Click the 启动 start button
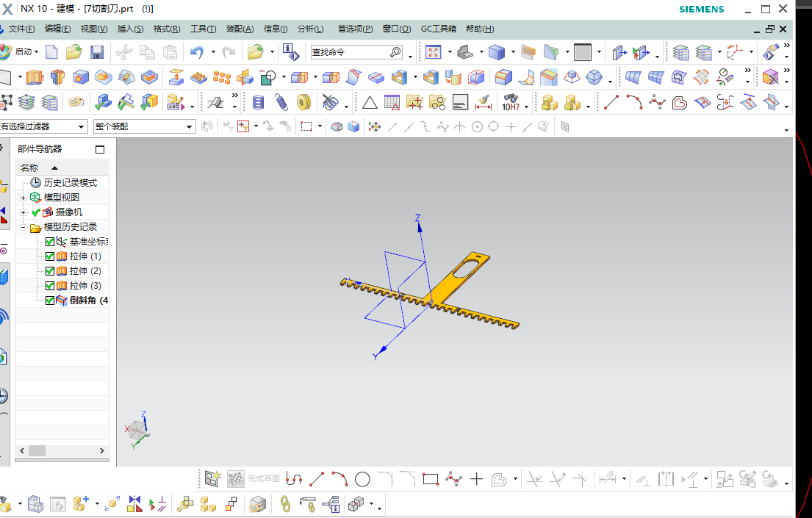Image resolution: width=812 pixels, height=518 pixels. (23, 52)
